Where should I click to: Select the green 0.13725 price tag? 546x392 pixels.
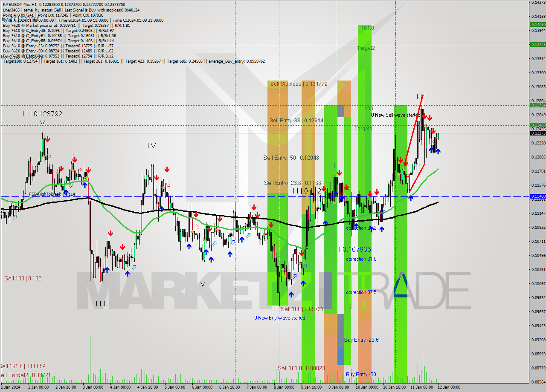tap(537, 44)
